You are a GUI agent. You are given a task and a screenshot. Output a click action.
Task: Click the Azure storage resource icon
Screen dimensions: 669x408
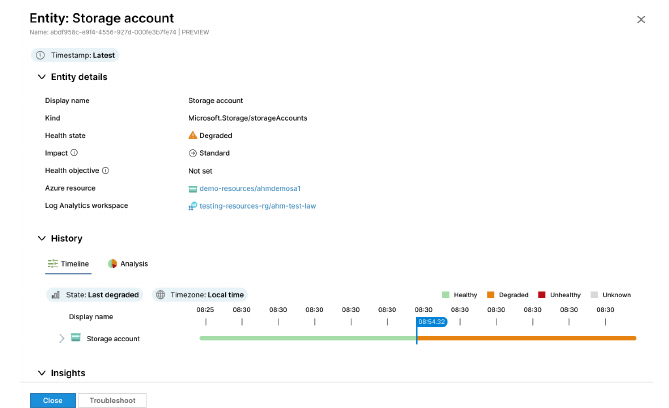tap(193, 189)
